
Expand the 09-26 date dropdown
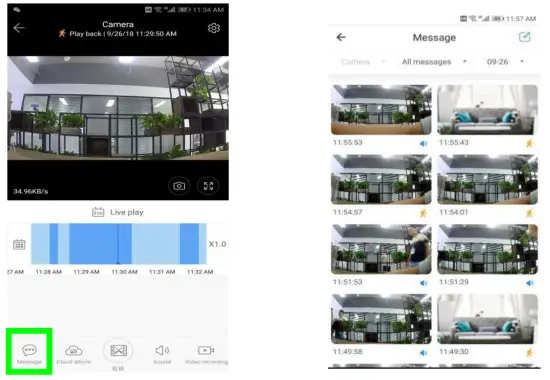(x=505, y=62)
